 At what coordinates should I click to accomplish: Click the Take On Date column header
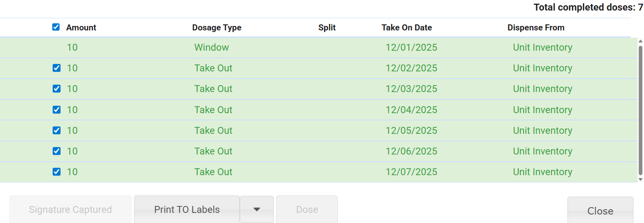(407, 28)
